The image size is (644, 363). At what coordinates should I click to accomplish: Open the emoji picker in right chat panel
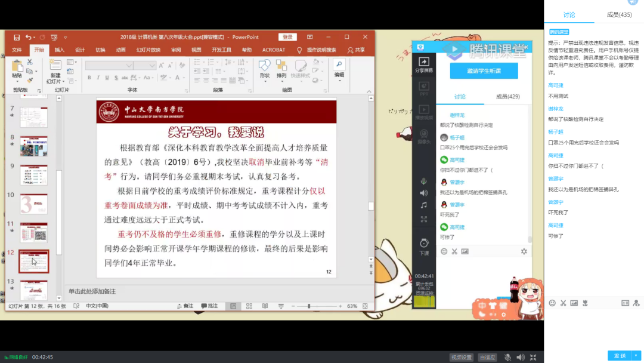click(552, 303)
